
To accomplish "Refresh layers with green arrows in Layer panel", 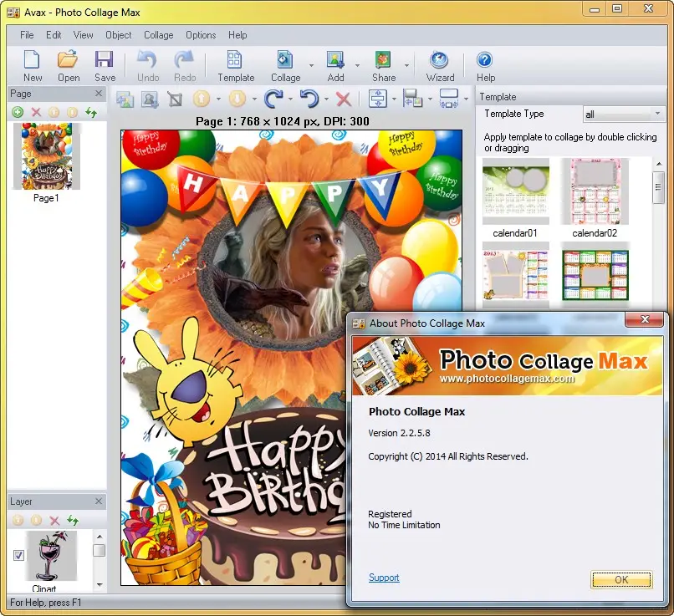I will [73, 521].
